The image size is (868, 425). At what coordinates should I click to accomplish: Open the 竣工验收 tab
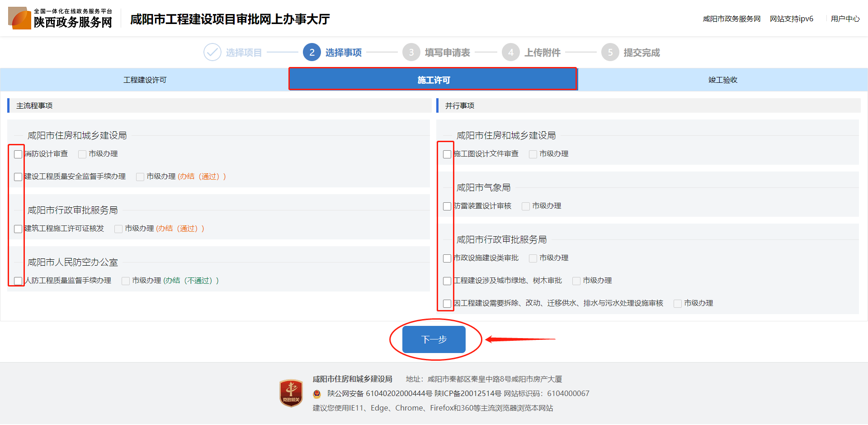722,80
